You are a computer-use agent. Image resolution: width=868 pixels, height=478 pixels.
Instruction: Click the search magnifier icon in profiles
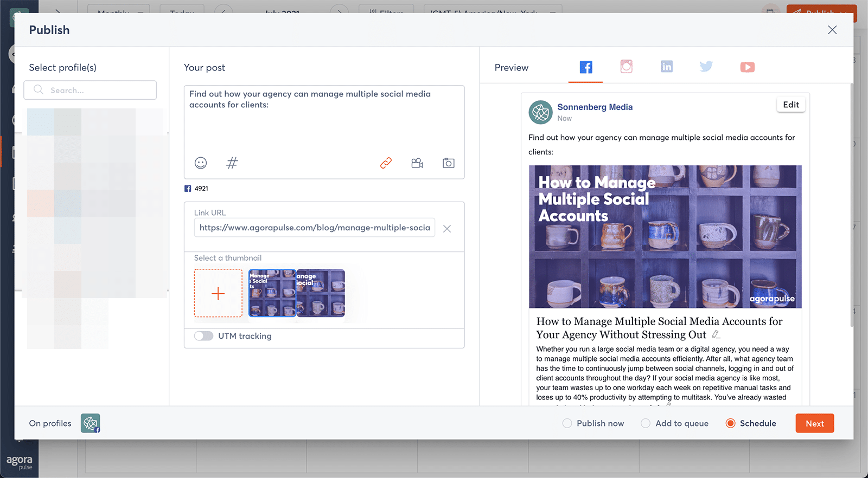tap(39, 89)
